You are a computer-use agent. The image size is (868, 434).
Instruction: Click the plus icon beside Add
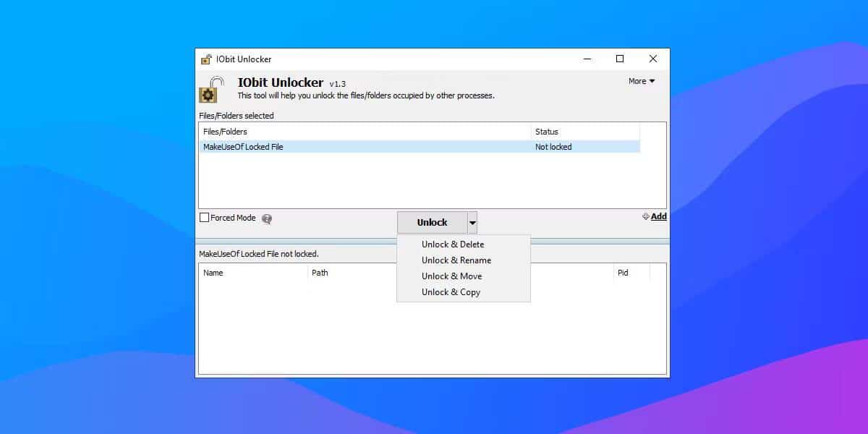[x=645, y=216]
